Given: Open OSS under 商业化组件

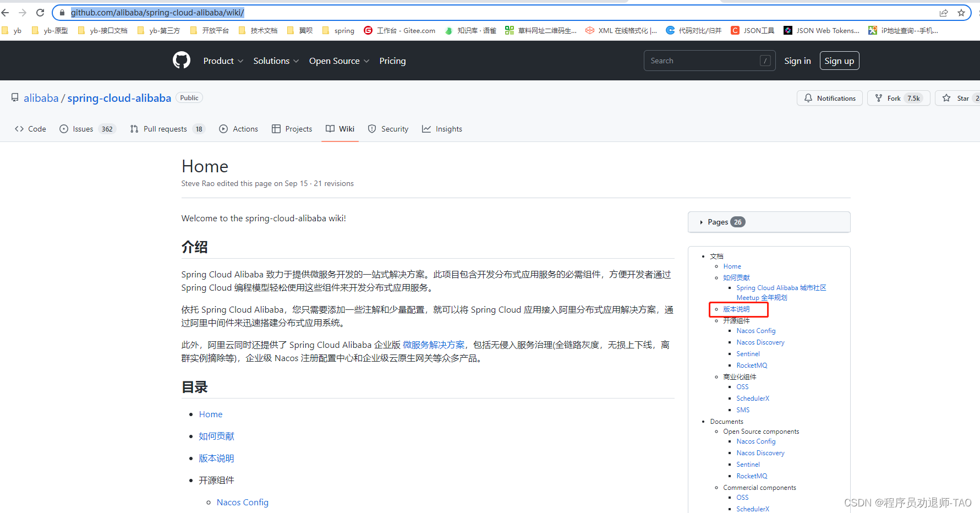Looking at the screenshot, I should 742,387.
